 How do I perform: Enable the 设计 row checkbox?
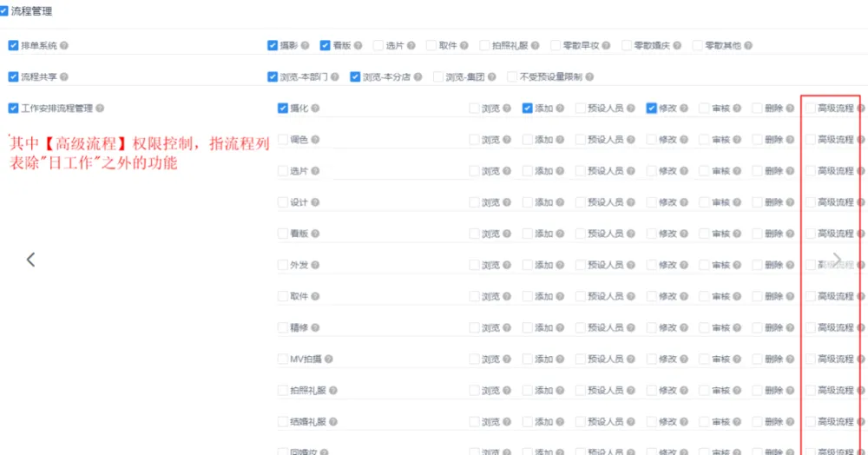click(282, 202)
